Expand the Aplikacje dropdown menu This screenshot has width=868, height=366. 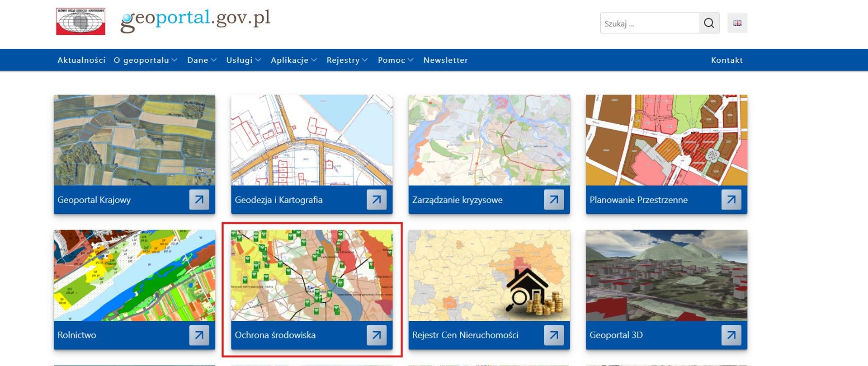click(293, 60)
